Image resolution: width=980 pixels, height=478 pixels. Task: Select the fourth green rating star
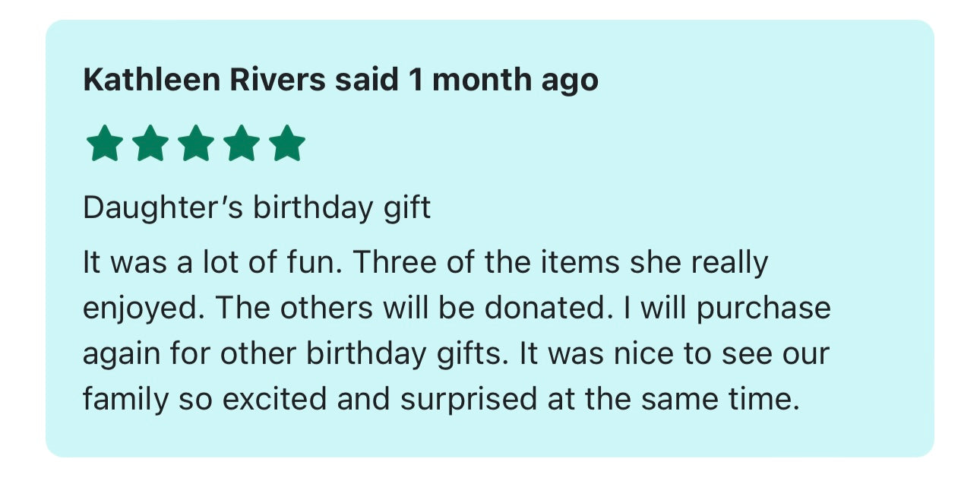(x=242, y=144)
